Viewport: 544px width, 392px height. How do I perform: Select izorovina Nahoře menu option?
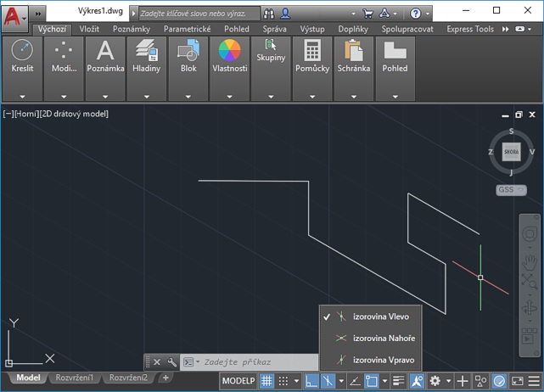click(371, 339)
